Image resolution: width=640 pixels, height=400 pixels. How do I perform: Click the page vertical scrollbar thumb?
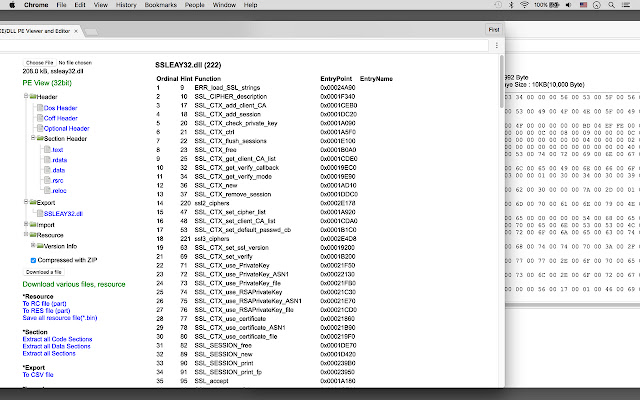click(502, 82)
